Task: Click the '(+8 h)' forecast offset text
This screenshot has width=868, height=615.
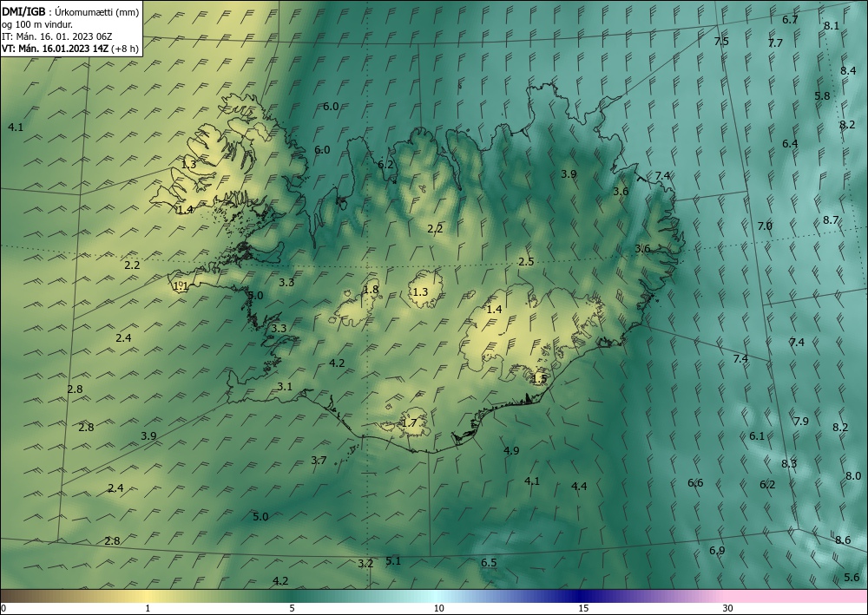Action: [x=124, y=49]
